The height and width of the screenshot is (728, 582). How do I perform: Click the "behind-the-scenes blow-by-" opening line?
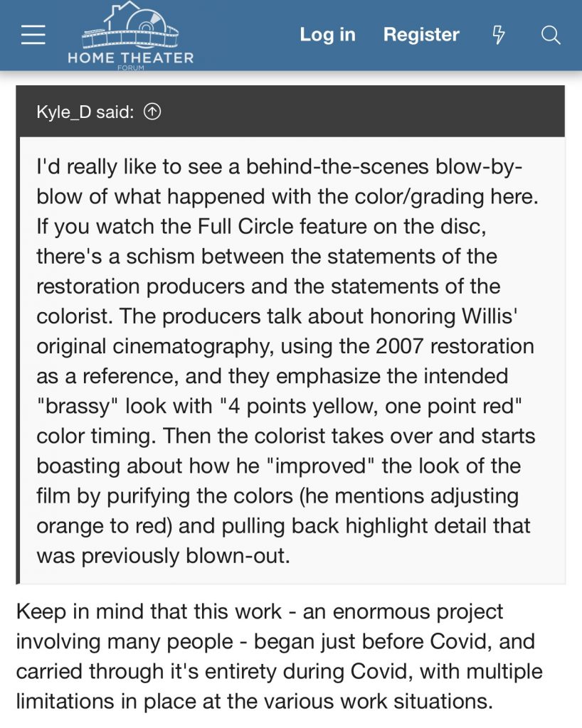click(372, 168)
